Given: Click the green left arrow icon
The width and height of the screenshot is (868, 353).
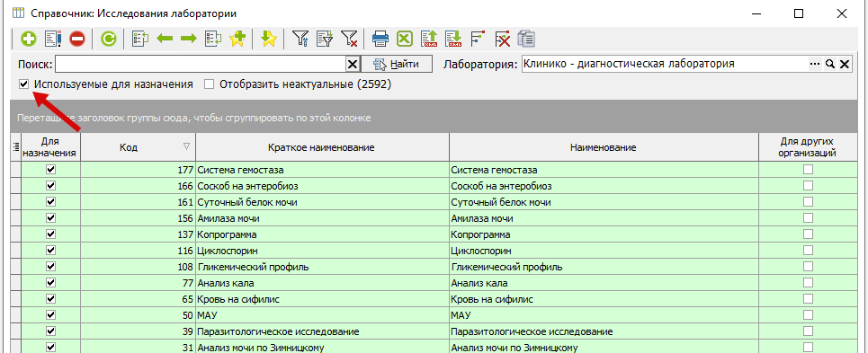Looking at the screenshot, I should click(165, 39).
